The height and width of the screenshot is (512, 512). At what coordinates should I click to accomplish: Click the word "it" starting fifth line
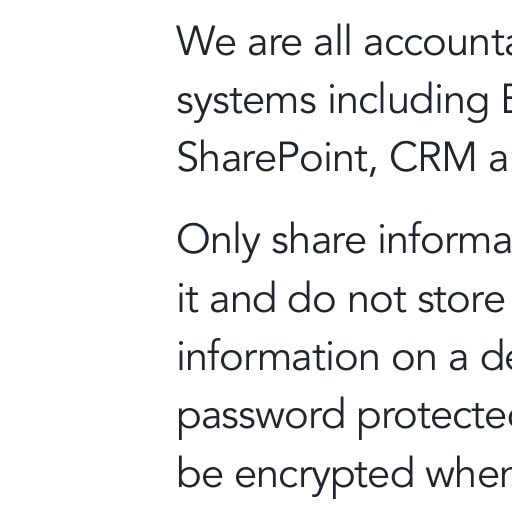coord(188,298)
